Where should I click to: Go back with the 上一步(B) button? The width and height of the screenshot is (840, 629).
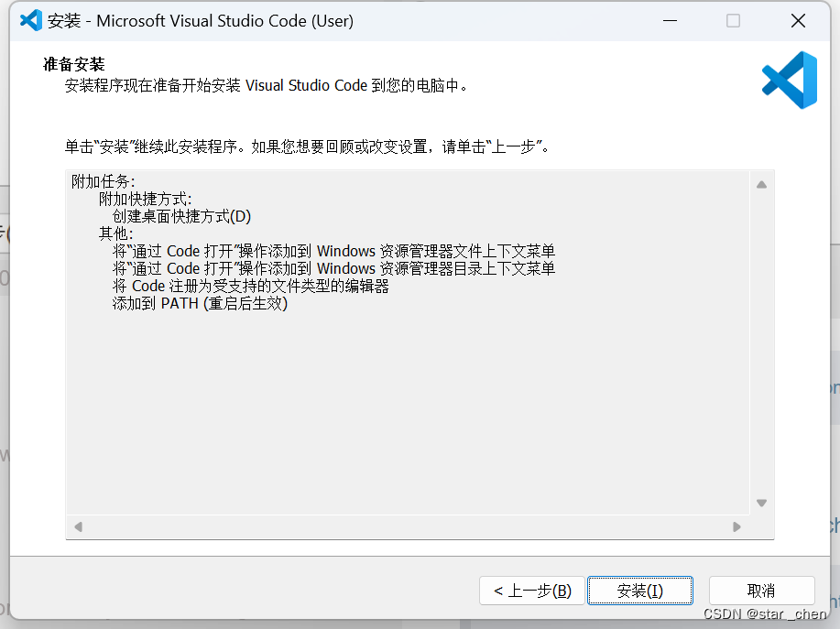[x=531, y=591]
